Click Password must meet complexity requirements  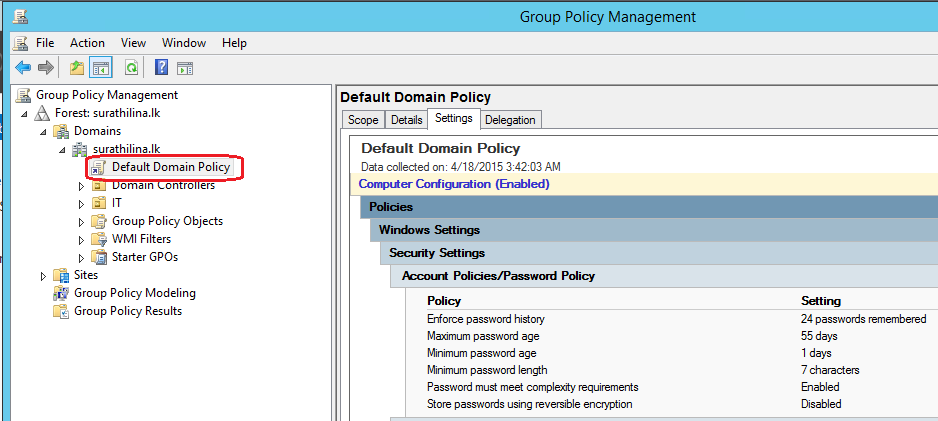pyautogui.click(x=533, y=387)
